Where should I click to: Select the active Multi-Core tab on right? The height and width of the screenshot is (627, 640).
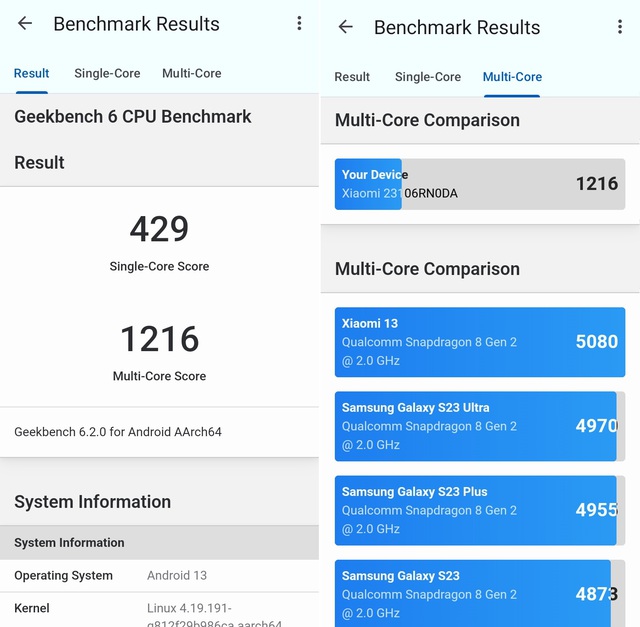[512, 77]
